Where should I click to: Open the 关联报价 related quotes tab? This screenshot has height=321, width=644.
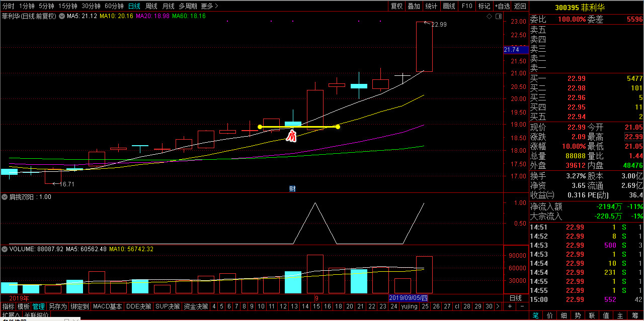click(x=37, y=315)
